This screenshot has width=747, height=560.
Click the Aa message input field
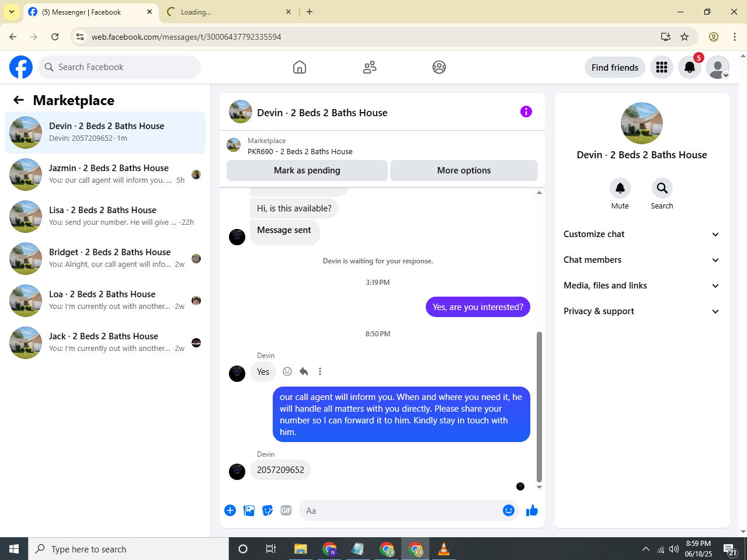(x=401, y=510)
